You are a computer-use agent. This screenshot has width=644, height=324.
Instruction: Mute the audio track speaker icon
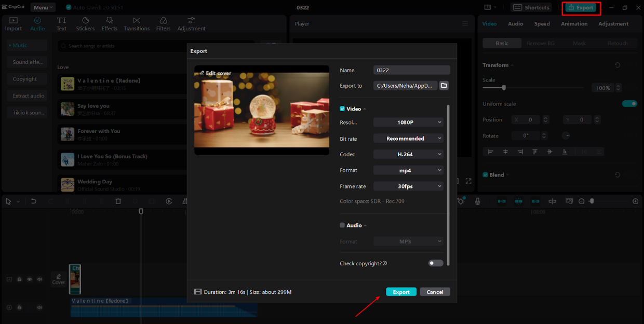pyautogui.click(x=40, y=307)
